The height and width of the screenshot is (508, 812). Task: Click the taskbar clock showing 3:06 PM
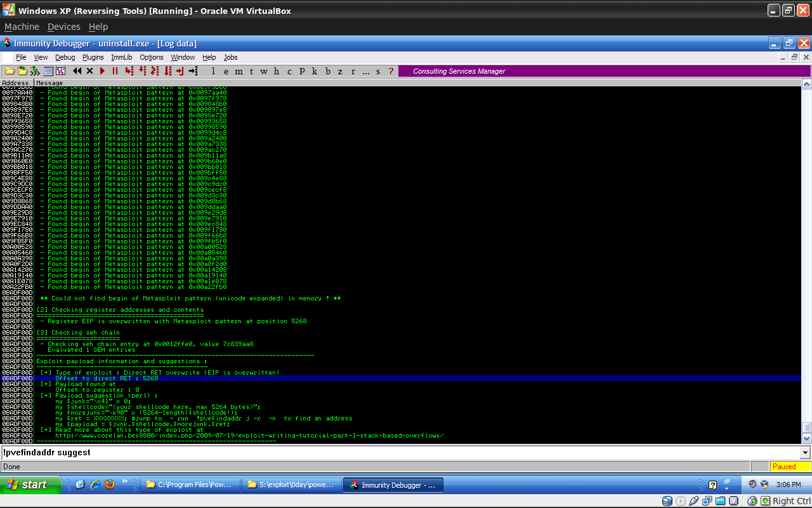(x=788, y=485)
